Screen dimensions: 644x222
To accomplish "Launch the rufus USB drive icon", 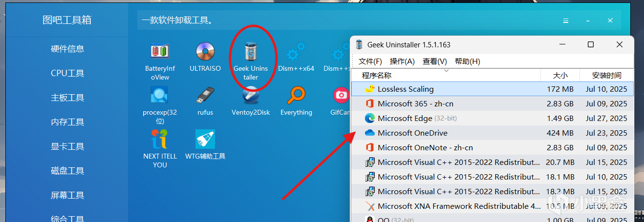I will [205, 95].
